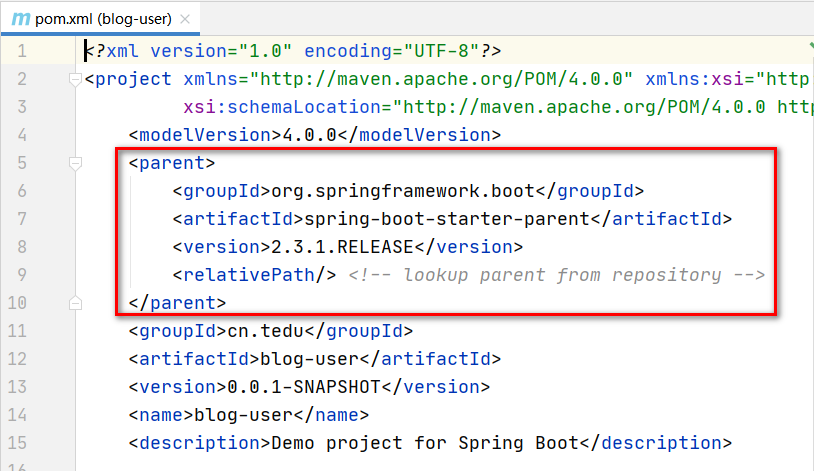Click line number 15 in the gutter
This screenshot has height=471, width=814.
click(17, 443)
